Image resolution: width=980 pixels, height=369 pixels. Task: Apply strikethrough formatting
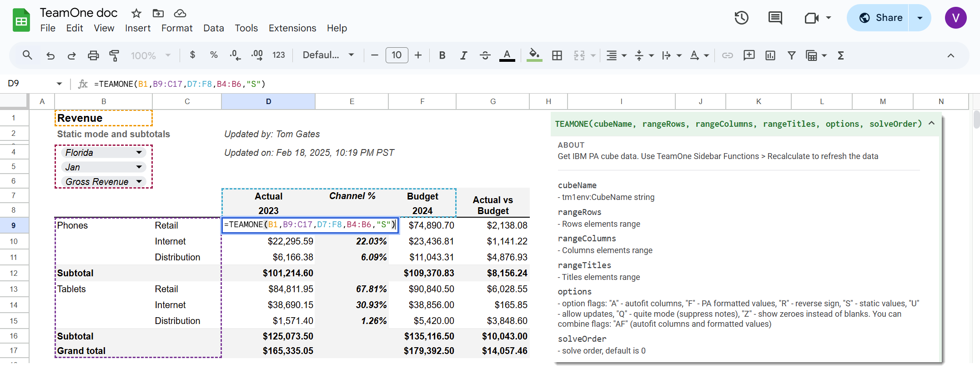485,55
